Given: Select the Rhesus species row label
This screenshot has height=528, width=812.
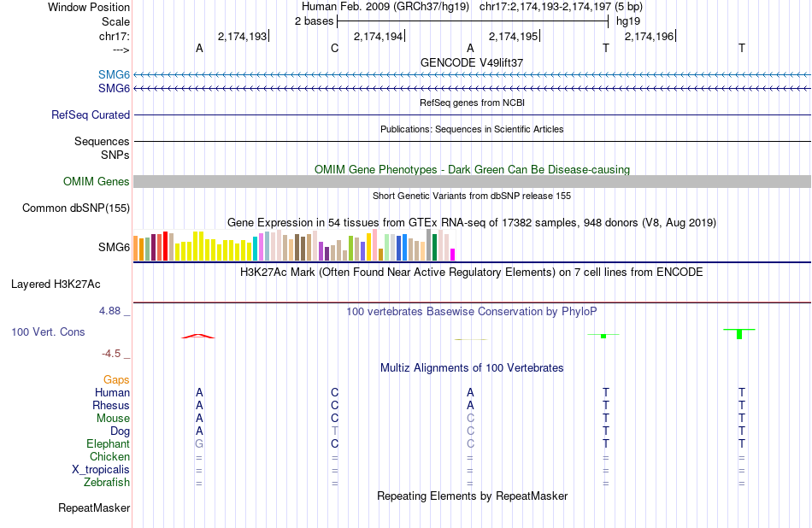Looking at the screenshot, I should [111, 405].
